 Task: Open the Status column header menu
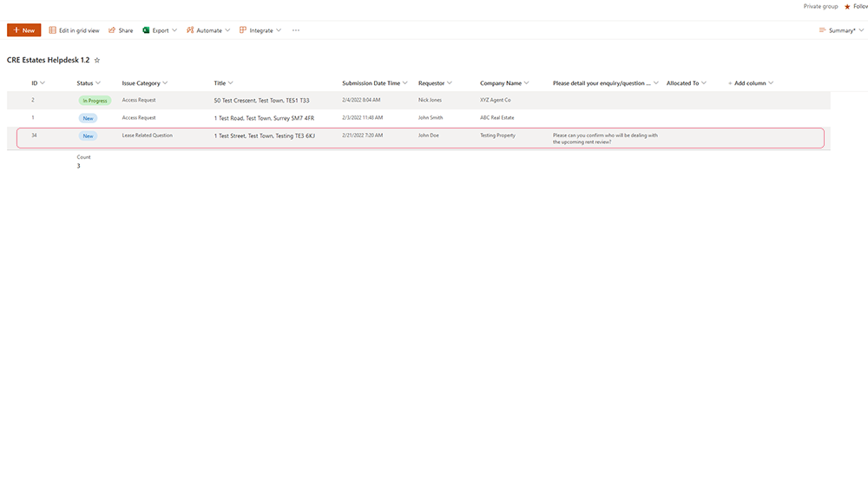coord(89,83)
